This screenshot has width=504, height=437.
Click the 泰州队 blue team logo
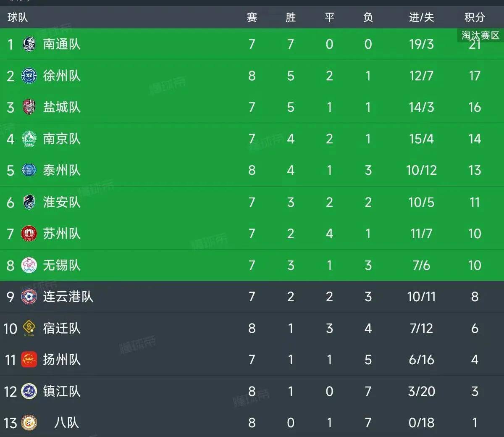pyautogui.click(x=29, y=170)
